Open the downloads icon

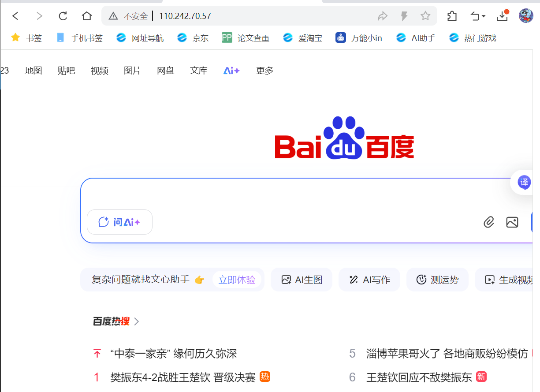click(x=502, y=16)
